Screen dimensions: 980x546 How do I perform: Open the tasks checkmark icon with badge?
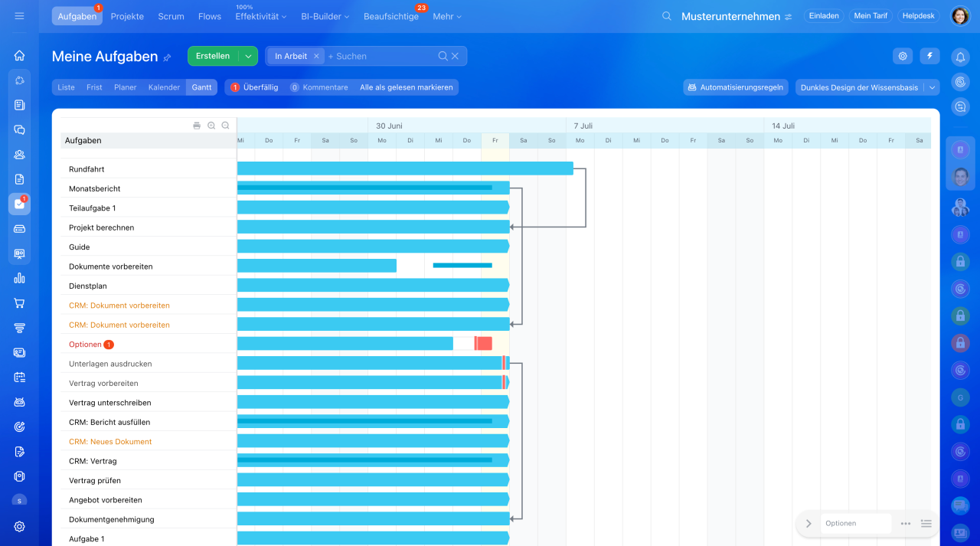pos(19,204)
